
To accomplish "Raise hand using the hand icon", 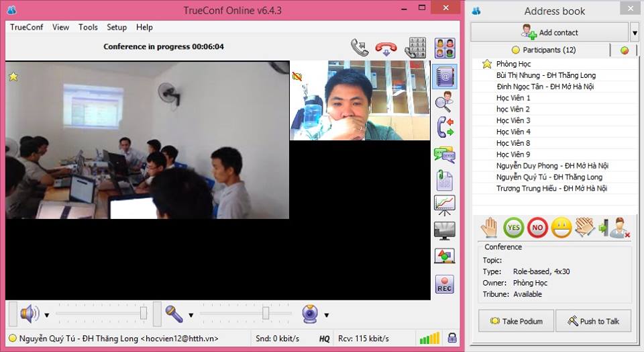I will pos(490,228).
